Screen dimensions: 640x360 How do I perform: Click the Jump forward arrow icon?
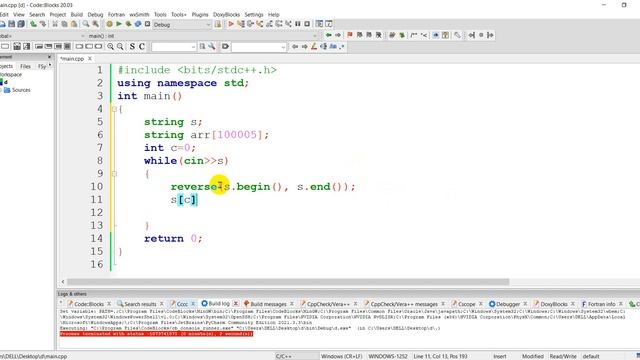point(338,35)
